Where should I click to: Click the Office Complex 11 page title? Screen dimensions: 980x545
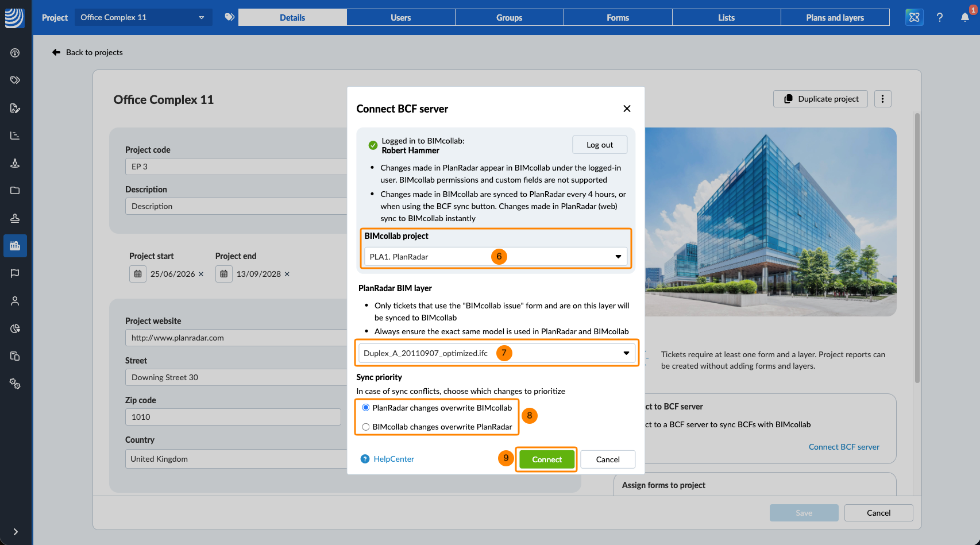pyautogui.click(x=164, y=99)
